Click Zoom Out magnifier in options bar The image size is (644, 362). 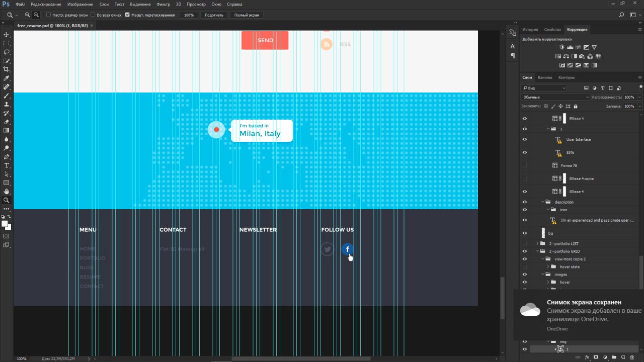coord(36,15)
